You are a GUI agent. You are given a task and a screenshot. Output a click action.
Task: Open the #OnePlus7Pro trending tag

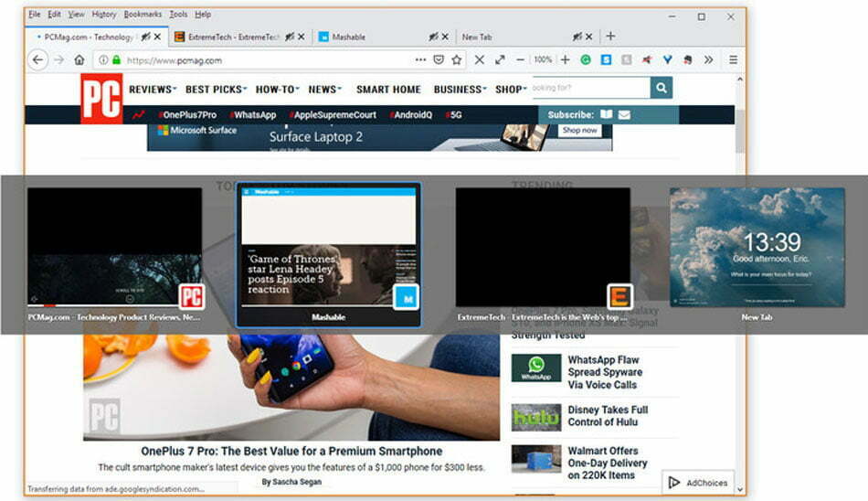tap(187, 114)
